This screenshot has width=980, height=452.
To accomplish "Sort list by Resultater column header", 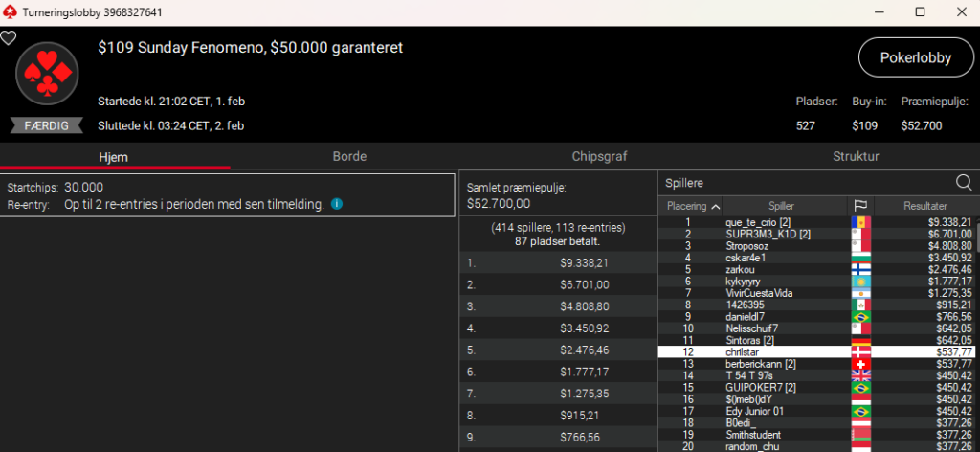I will 924,206.
